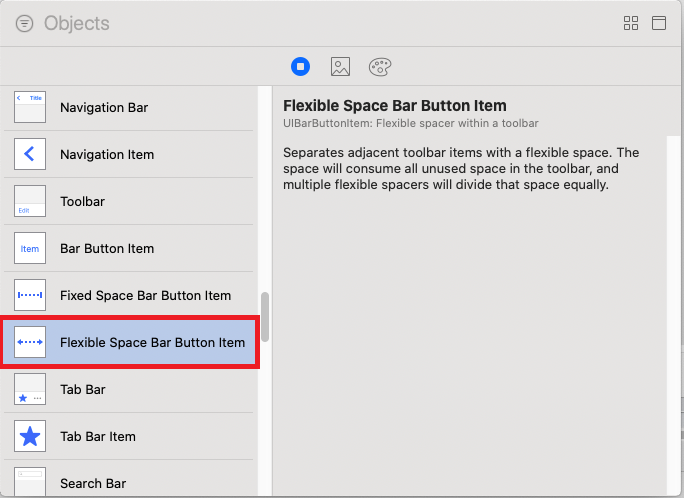Select the Toolbar object icon
Image resolution: width=684 pixels, height=498 pixels.
[30, 201]
